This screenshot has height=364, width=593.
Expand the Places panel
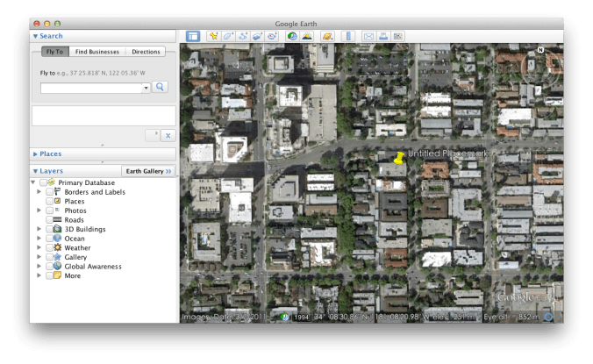pos(36,153)
